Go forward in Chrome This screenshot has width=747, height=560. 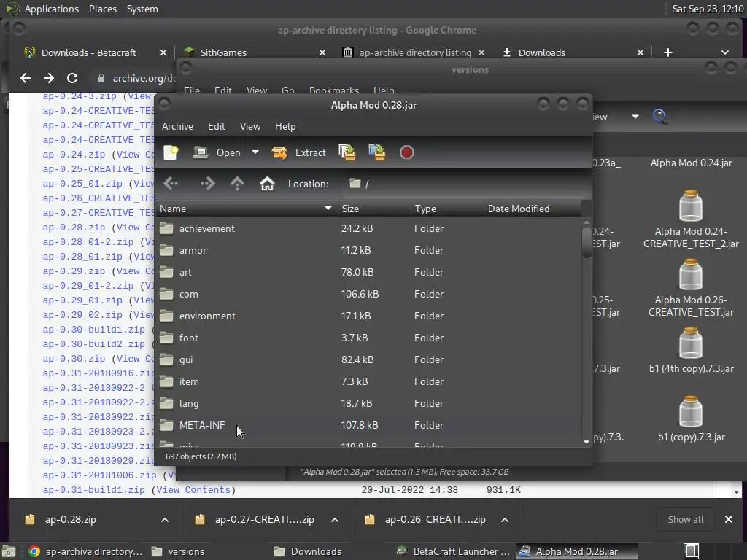click(49, 78)
